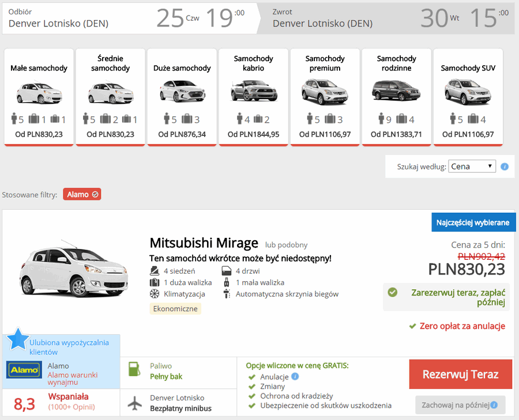Click the rodzinne minivan car image
The image size is (519, 420).
coord(396,90)
